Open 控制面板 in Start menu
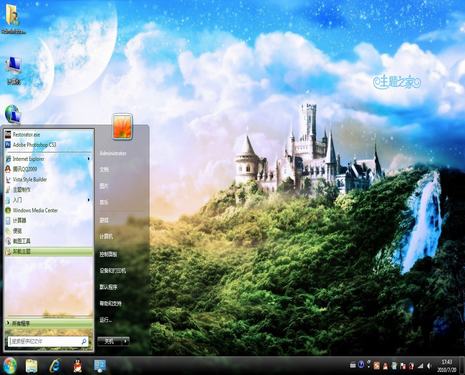The width and height of the screenshot is (465, 375). coord(108,254)
